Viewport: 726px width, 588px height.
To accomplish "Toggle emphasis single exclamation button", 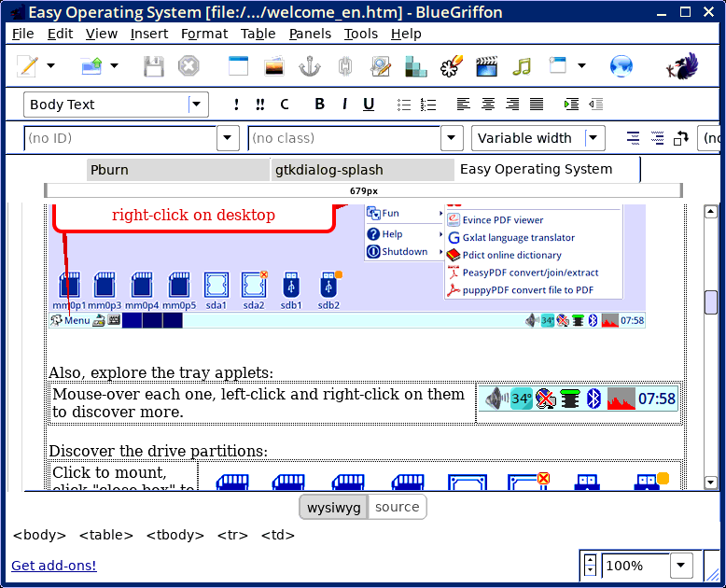I will (237, 105).
